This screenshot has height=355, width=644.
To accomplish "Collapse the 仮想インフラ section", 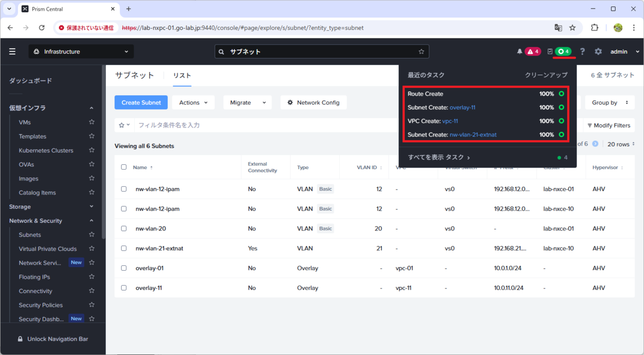I will (x=91, y=108).
